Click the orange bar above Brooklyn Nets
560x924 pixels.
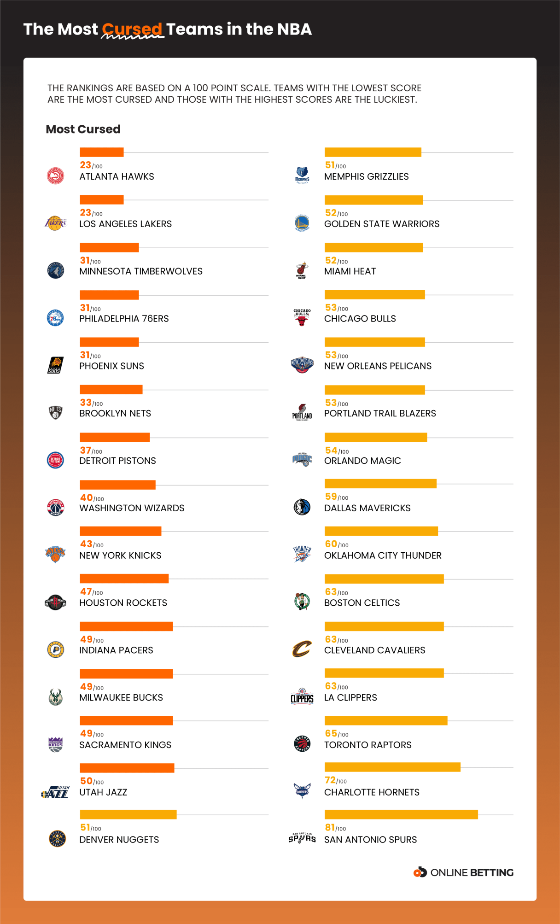point(111,390)
